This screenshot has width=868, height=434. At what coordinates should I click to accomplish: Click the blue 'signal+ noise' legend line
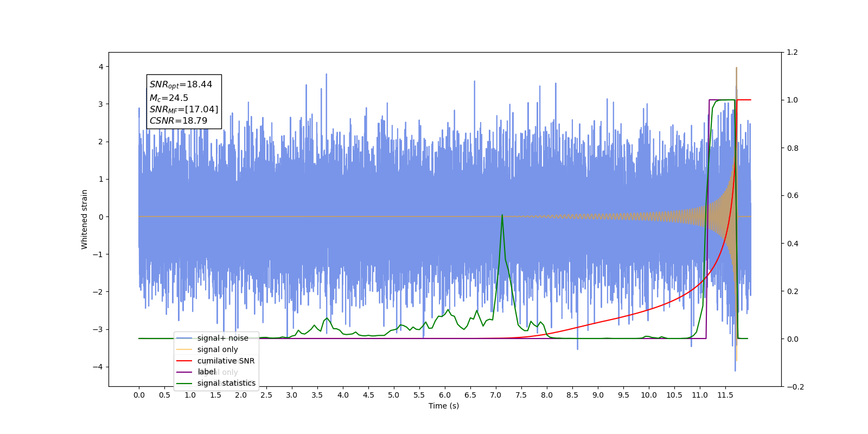tap(184, 338)
